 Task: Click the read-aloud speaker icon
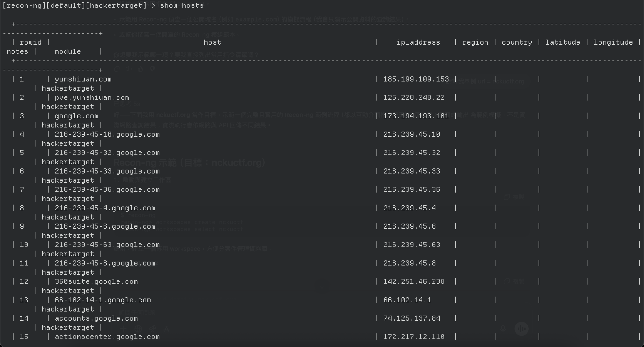click(x=129, y=69)
